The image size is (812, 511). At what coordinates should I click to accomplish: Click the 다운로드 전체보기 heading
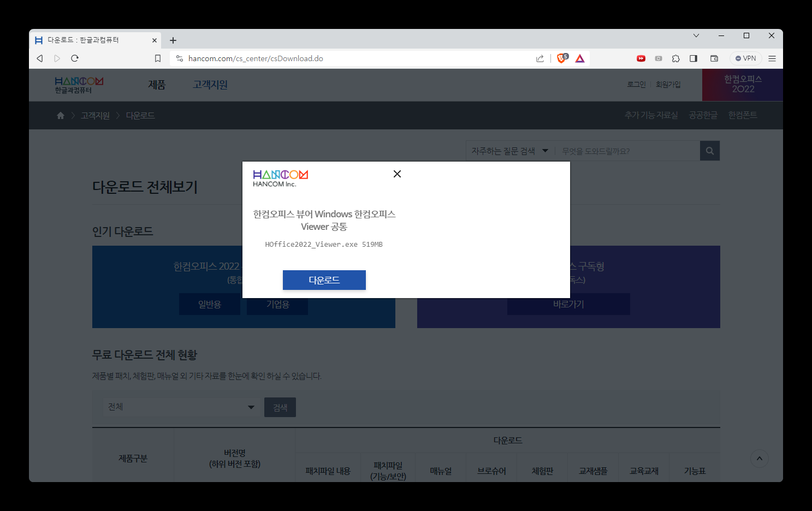[145, 187]
